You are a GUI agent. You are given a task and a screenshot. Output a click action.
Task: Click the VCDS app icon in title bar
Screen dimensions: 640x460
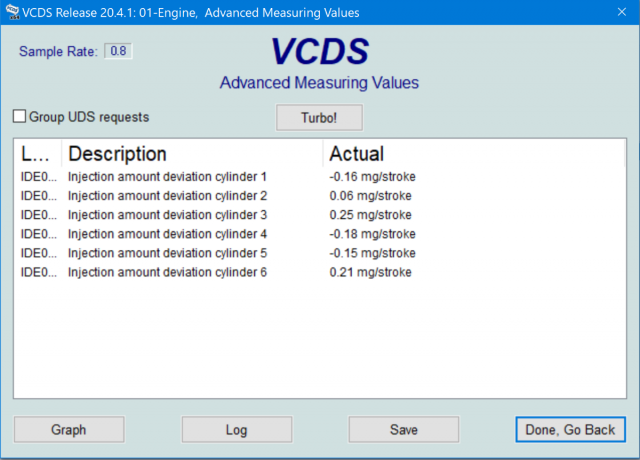[12, 13]
